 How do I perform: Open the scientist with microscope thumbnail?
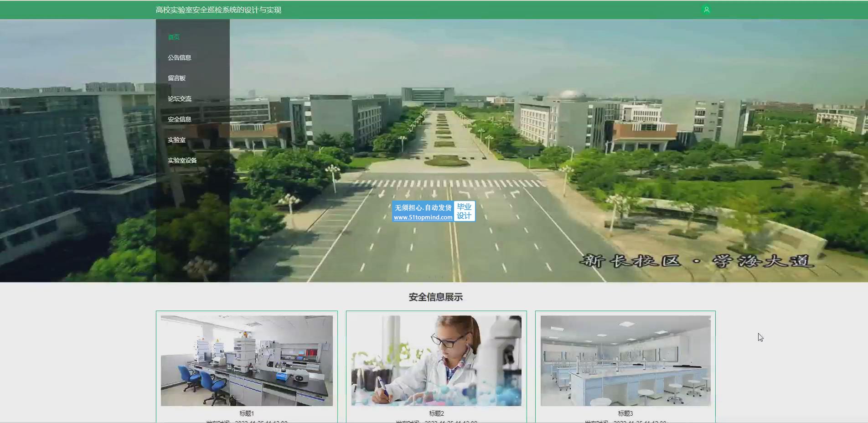(x=436, y=361)
